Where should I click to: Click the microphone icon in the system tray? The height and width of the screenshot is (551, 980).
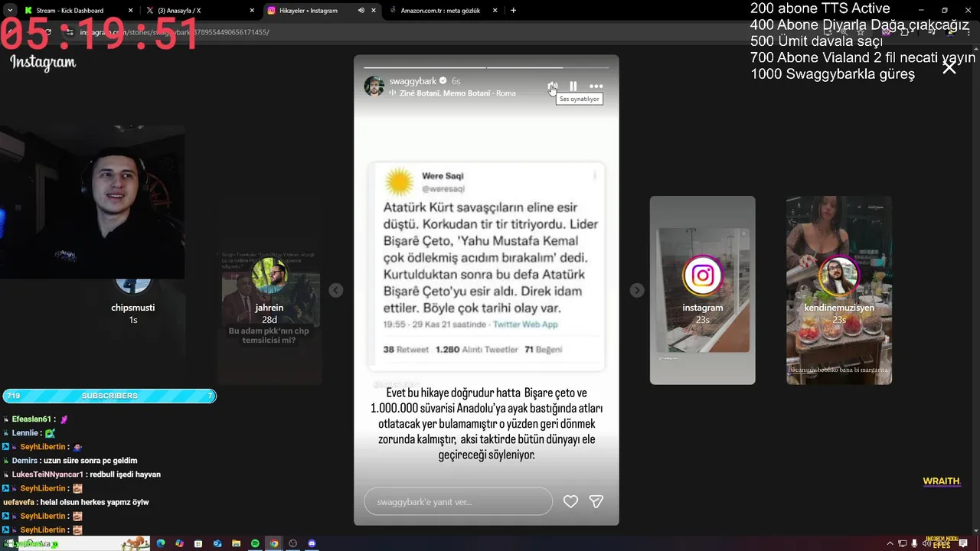(x=914, y=543)
